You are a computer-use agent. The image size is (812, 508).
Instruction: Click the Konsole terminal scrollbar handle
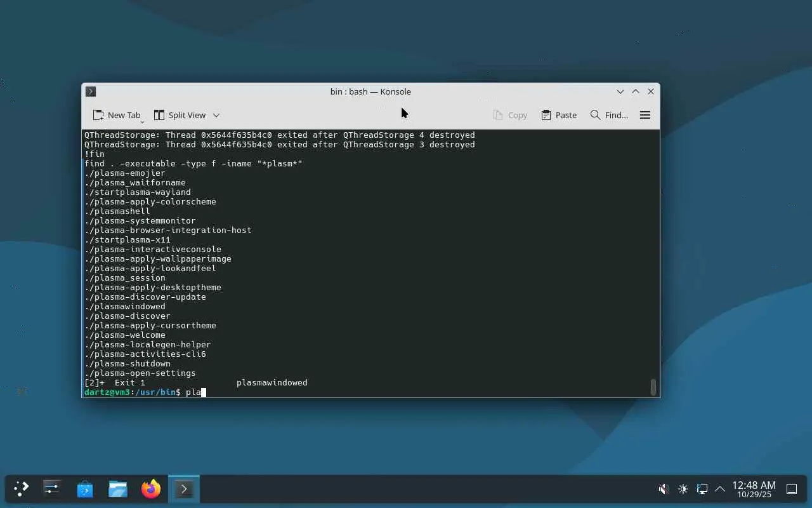[653, 387]
